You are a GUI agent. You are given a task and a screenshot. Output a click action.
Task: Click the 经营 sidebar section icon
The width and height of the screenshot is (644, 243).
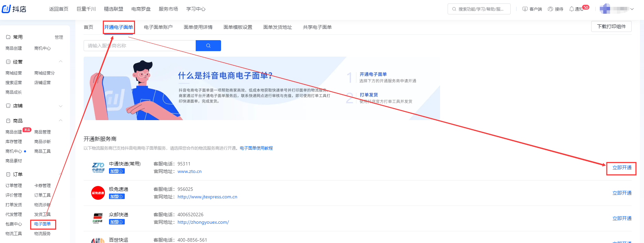[8, 62]
